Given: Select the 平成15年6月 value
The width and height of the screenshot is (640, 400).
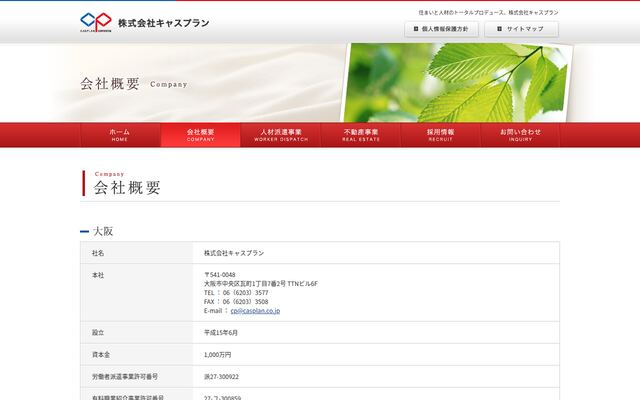Looking at the screenshot, I should [x=221, y=333].
